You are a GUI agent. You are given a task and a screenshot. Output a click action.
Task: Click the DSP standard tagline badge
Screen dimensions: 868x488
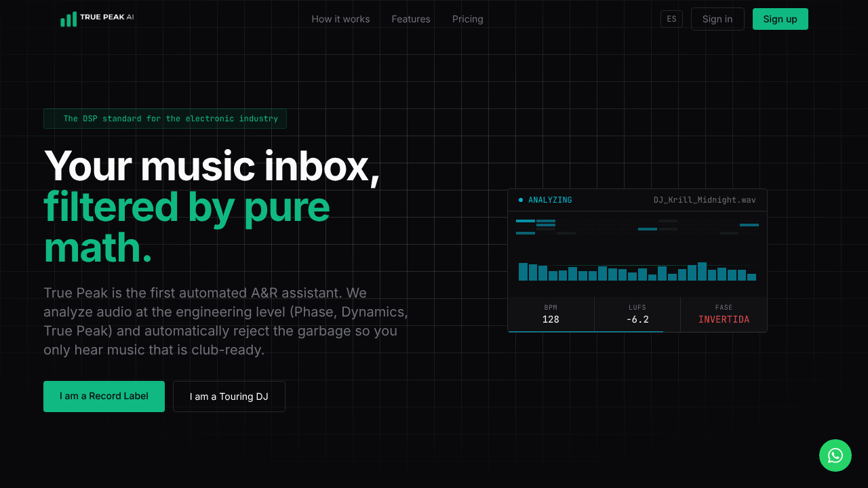(165, 119)
